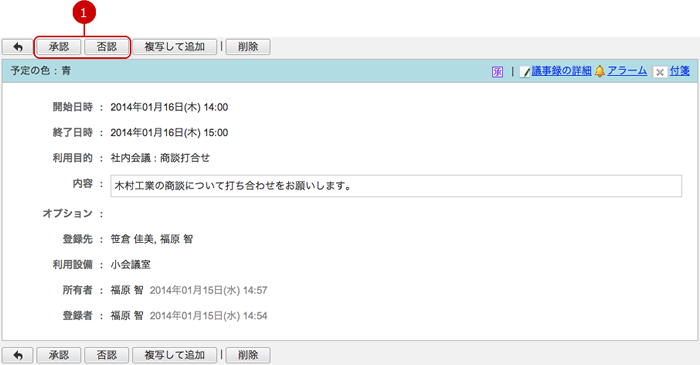
Task: Click the 予定の色：青 label
Action: coord(41,71)
